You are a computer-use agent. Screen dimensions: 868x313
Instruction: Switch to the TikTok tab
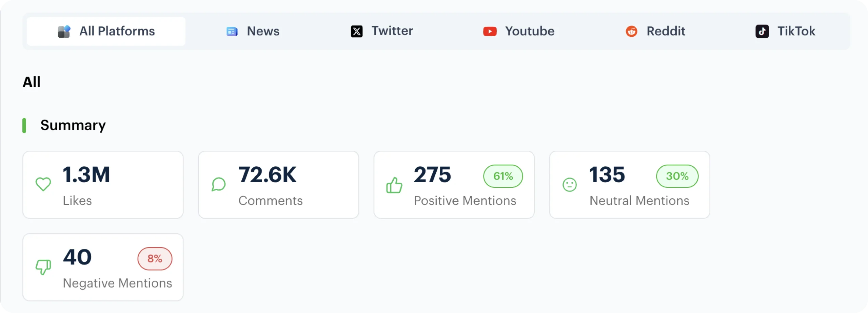785,31
